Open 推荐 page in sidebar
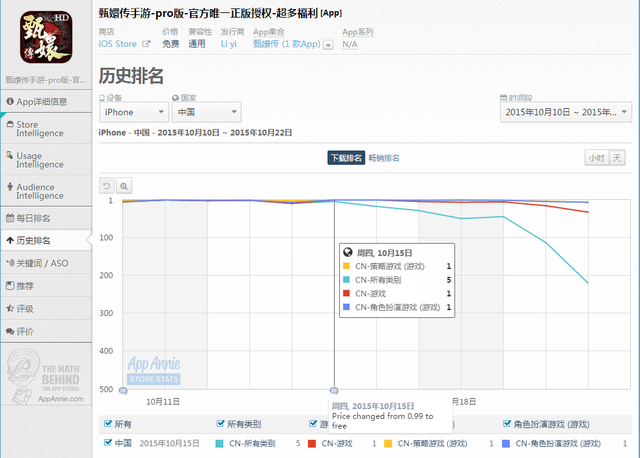 (x=46, y=286)
